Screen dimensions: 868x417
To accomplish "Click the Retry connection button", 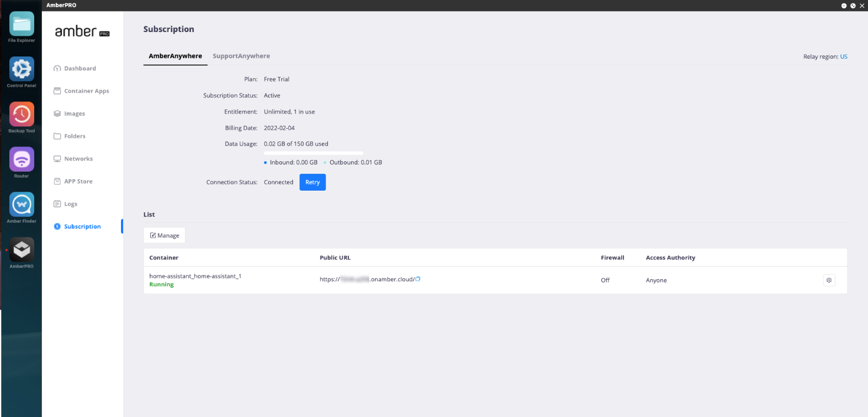I will point(312,182).
